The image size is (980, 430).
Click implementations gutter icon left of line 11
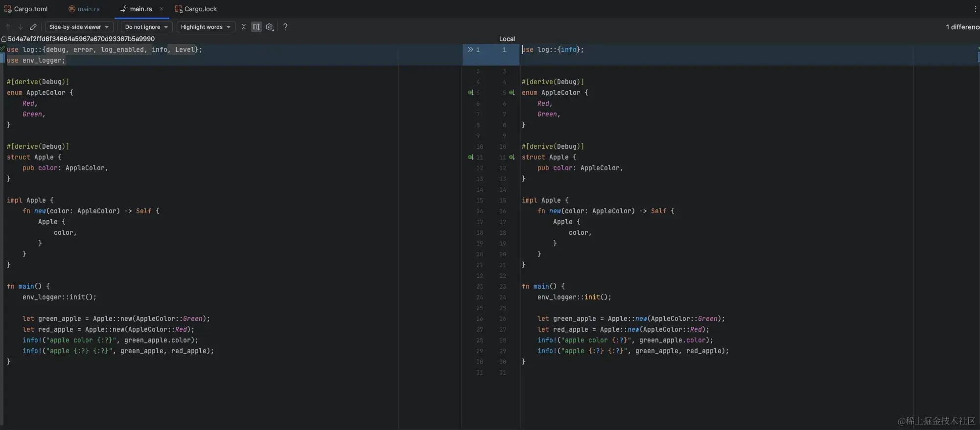click(x=470, y=157)
